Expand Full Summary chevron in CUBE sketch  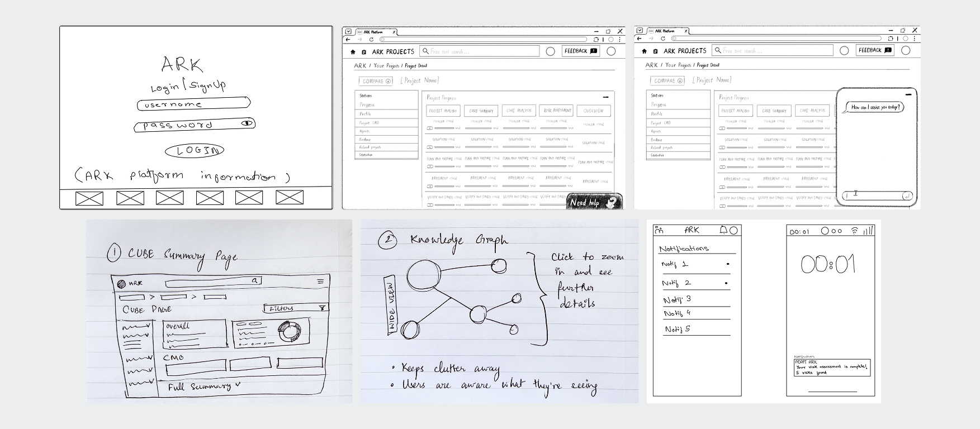(x=238, y=385)
